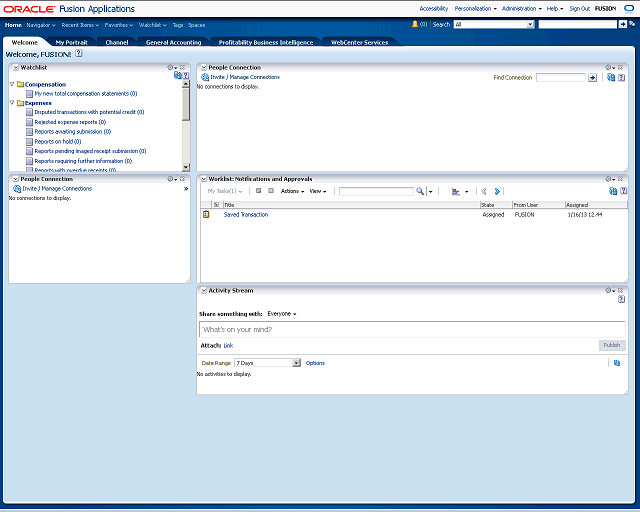
Task: Click help icon next to Welcome, FUSION!
Action: coord(79,53)
